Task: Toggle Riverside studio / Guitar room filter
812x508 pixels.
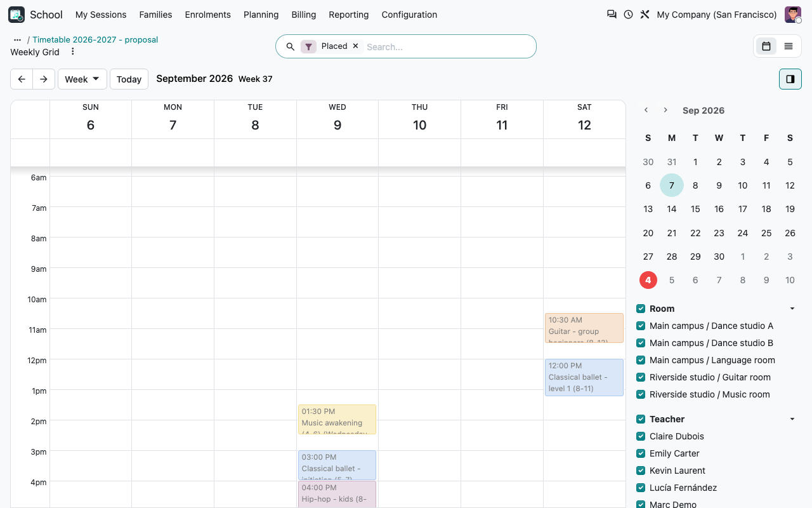Action: coord(641,378)
